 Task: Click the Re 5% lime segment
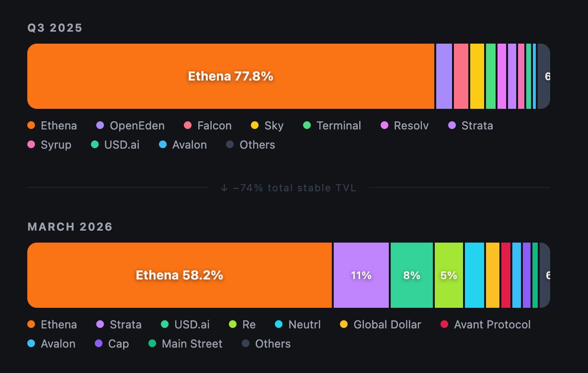[x=449, y=275]
